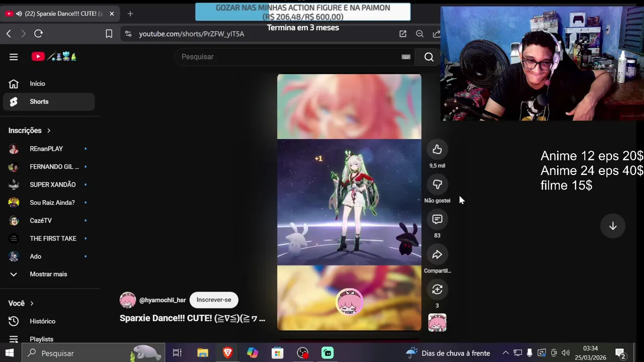Expand subscriptions with Mostrar mais
Screen dimensions: 644x362
(49, 275)
